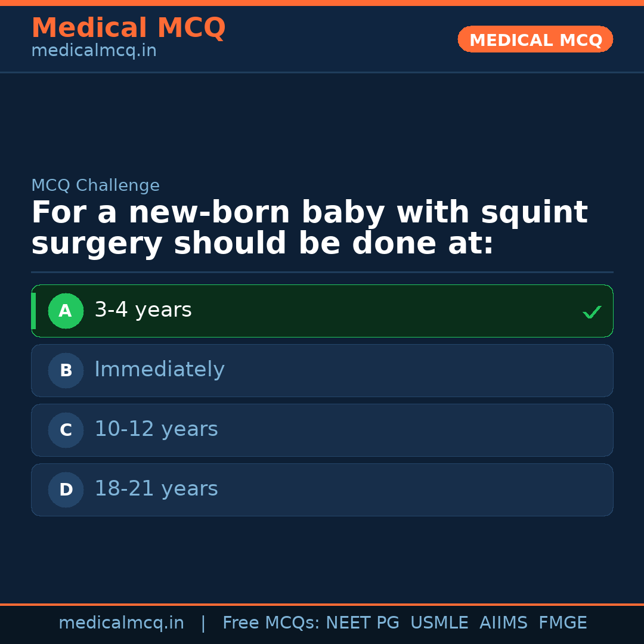Choose the "Immediately" answer option
Screen dimensions: 644x644
pyautogui.click(x=322, y=370)
